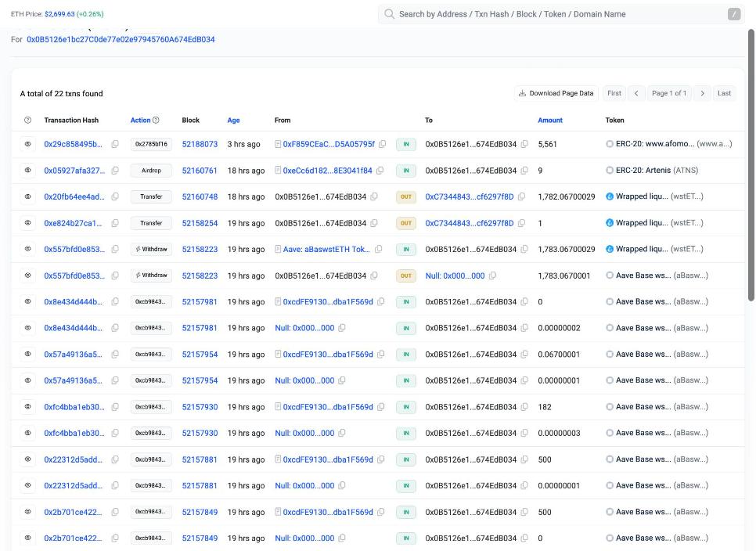756x551 pixels.
Task: Click the search magnifier icon
Action: click(389, 14)
